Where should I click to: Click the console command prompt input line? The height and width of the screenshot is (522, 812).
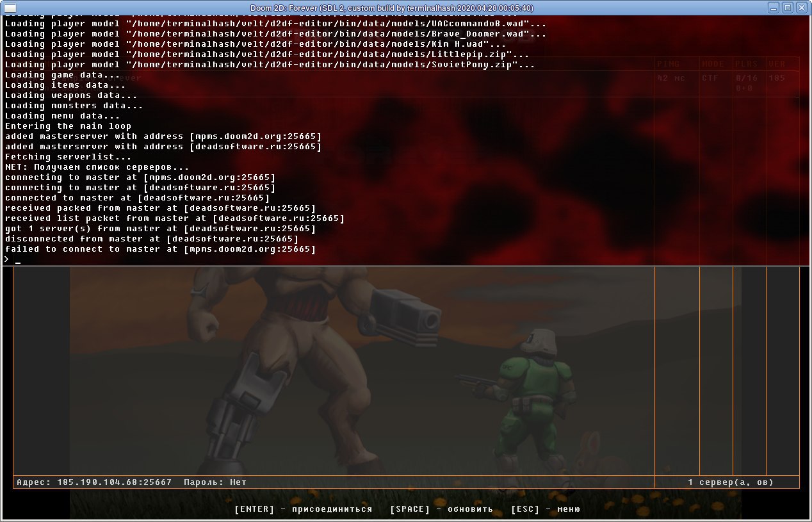[x=405, y=259]
